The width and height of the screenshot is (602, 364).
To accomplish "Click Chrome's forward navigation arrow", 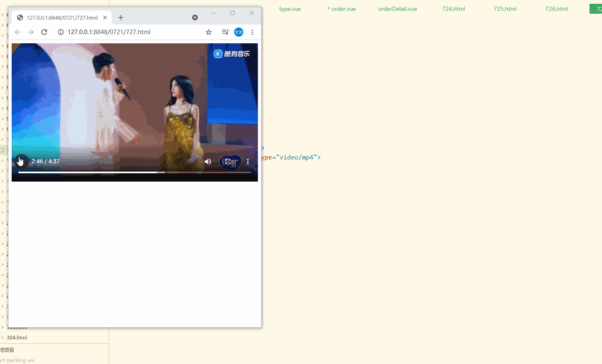I will (x=31, y=32).
